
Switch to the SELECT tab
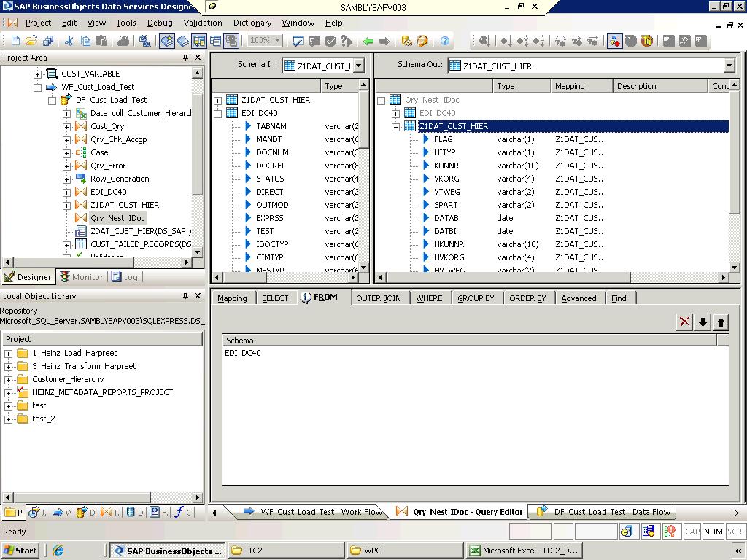275,298
